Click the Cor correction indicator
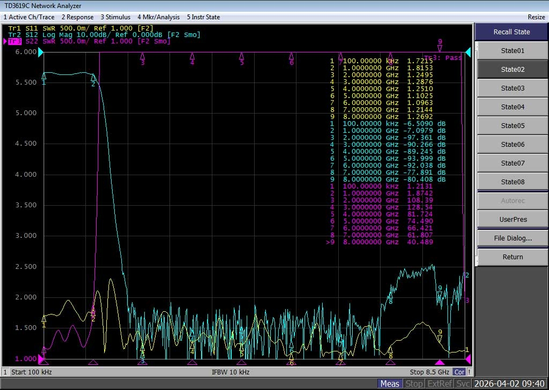Screen dimensions: 549x390 point(459,372)
